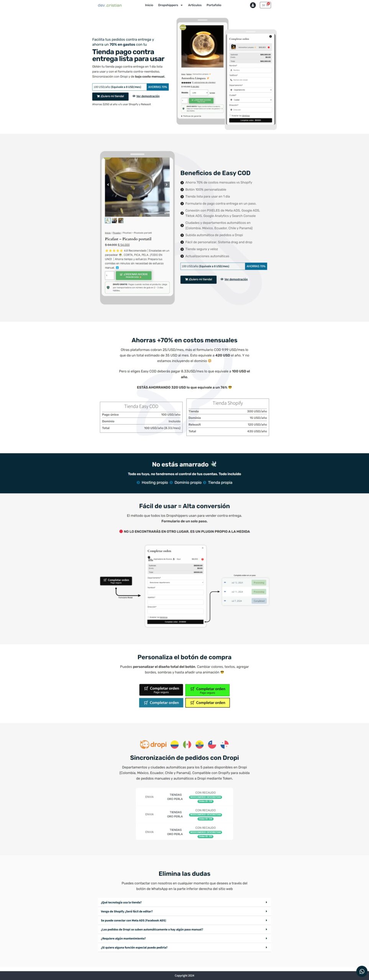The width and height of the screenshot is (369, 980).
Task: View the Jul 7, 2024 order eye icon
Action: pos(225,601)
